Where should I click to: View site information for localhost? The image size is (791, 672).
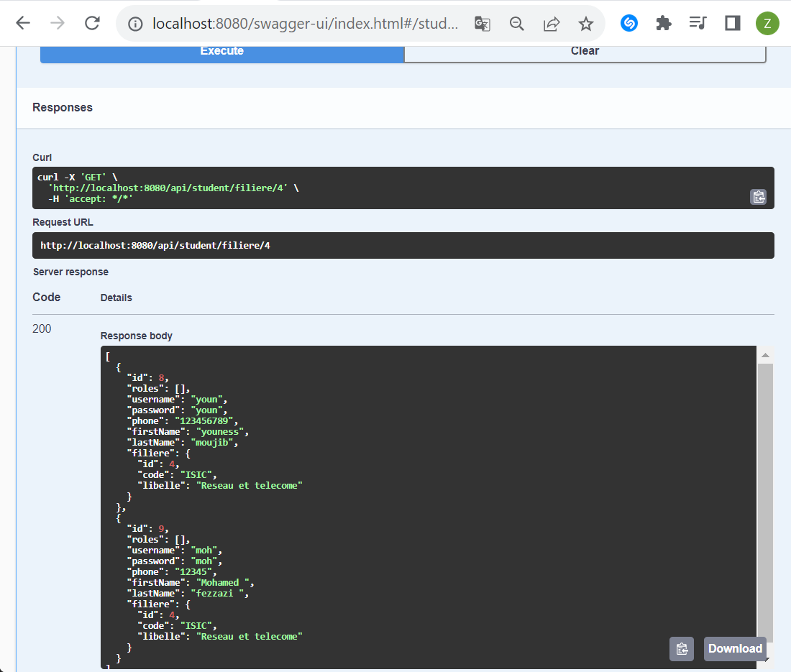tap(134, 23)
